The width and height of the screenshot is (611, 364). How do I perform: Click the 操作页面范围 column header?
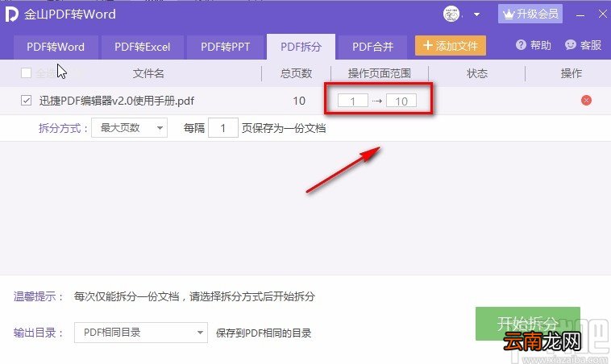coord(379,73)
